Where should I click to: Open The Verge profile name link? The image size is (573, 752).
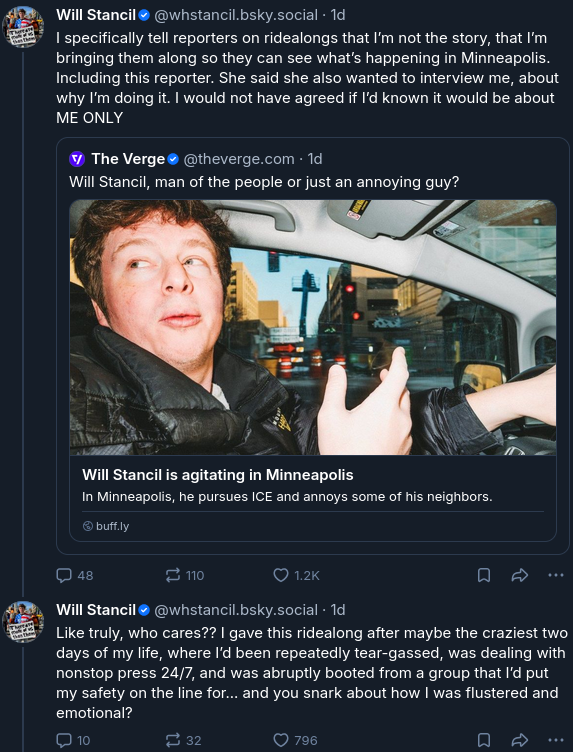click(128, 159)
